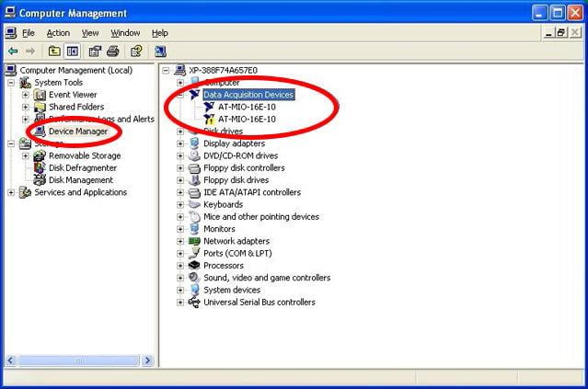Expand the Mice and other pointing devices category

(x=180, y=217)
